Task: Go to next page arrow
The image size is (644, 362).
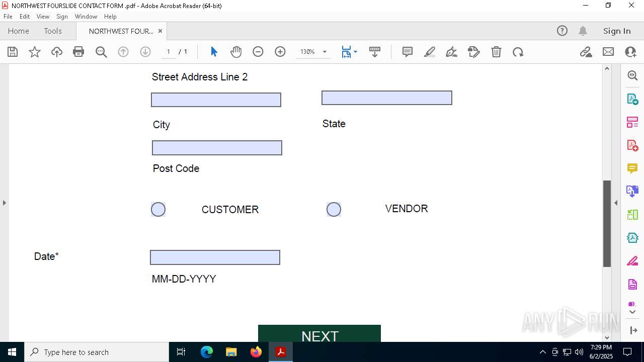Action: (145, 52)
